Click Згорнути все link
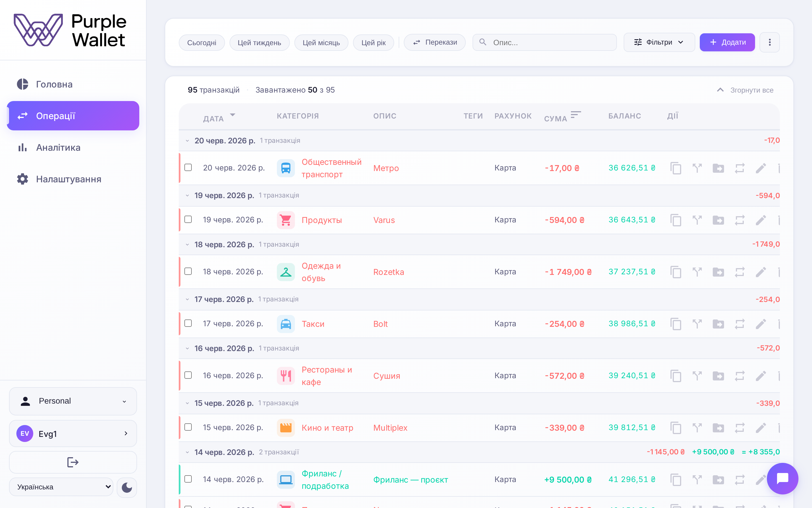Viewport: 812px width, 508px height. pos(745,90)
